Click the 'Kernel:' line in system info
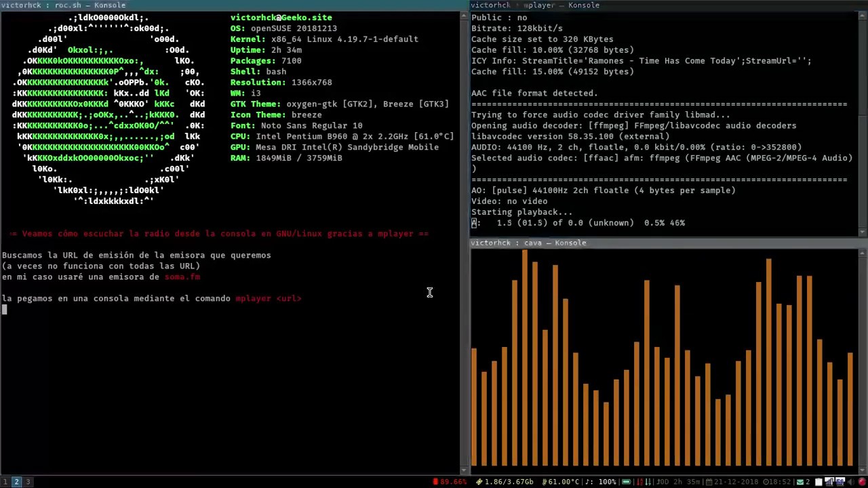Image resolution: width=868 pixels, height=488 pixels. (324, 39)
